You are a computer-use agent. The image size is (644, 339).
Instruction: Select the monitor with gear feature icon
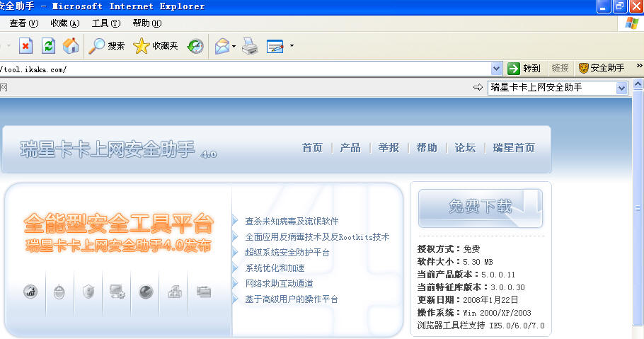tap(117, 292)
